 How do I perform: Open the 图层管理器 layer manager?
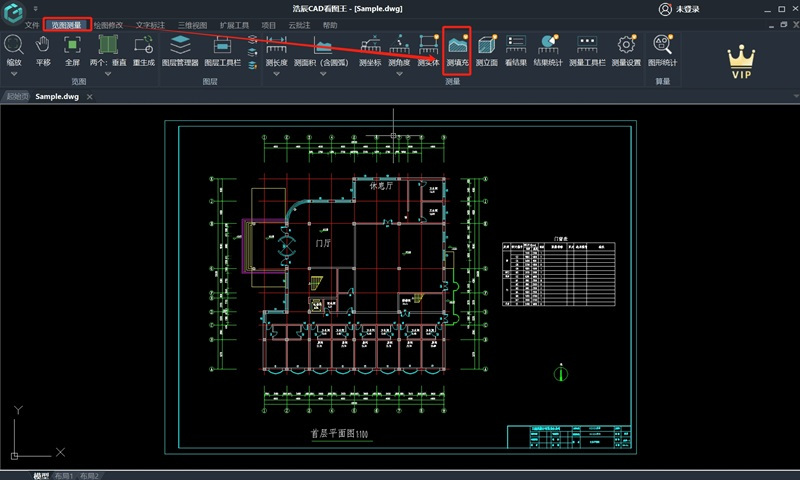[180, 51]
